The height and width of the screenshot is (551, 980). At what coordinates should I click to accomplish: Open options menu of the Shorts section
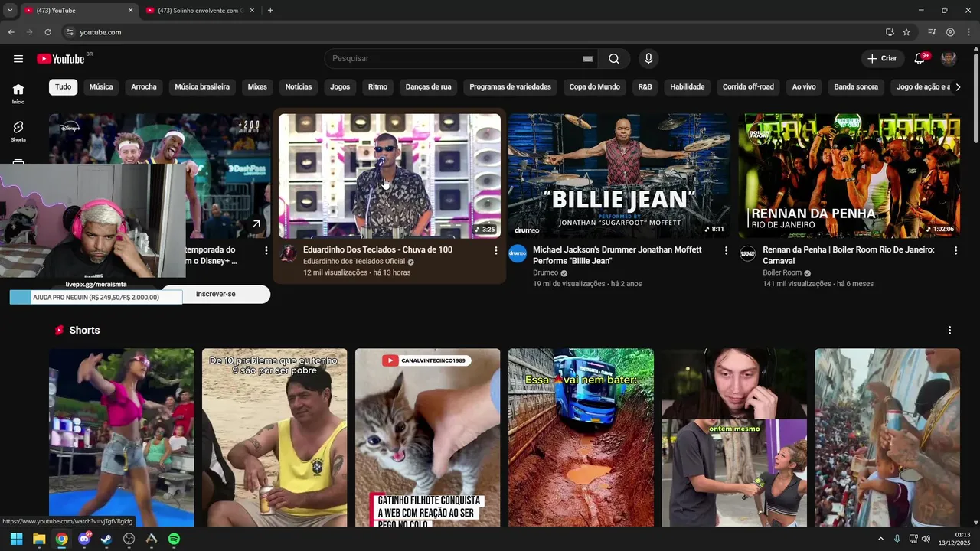point(950,331)
